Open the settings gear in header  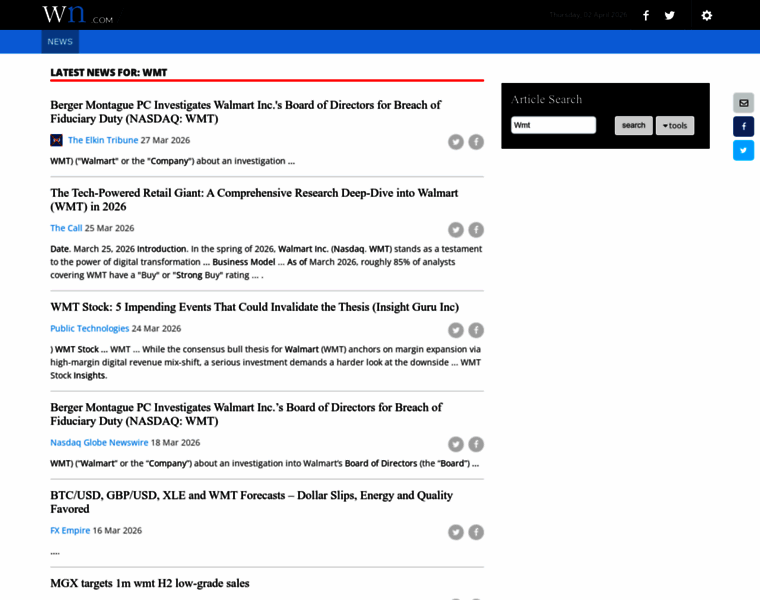(x=706, y=15)
